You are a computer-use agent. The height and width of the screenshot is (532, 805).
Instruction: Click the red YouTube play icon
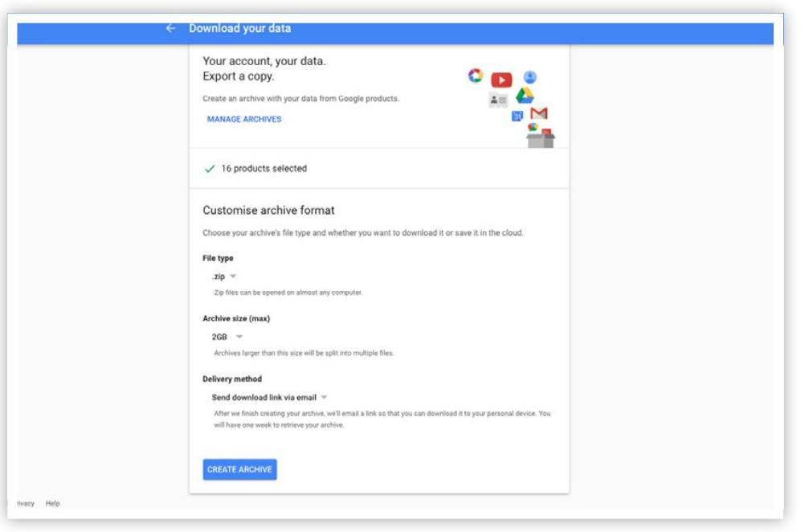point(501,80)
